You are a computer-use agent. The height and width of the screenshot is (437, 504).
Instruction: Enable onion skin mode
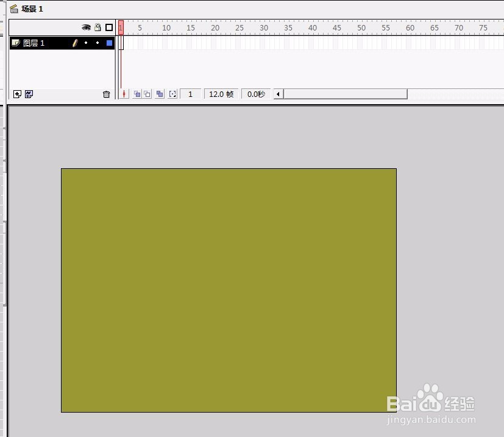(137, 94)
